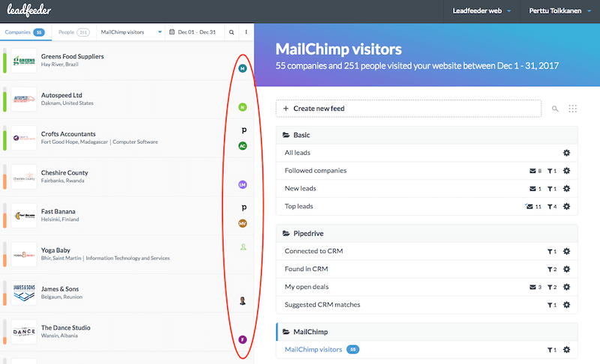Open settings gear for Top leads
The width and height of the screenshot is (600, 364).
tap(567, 206)
